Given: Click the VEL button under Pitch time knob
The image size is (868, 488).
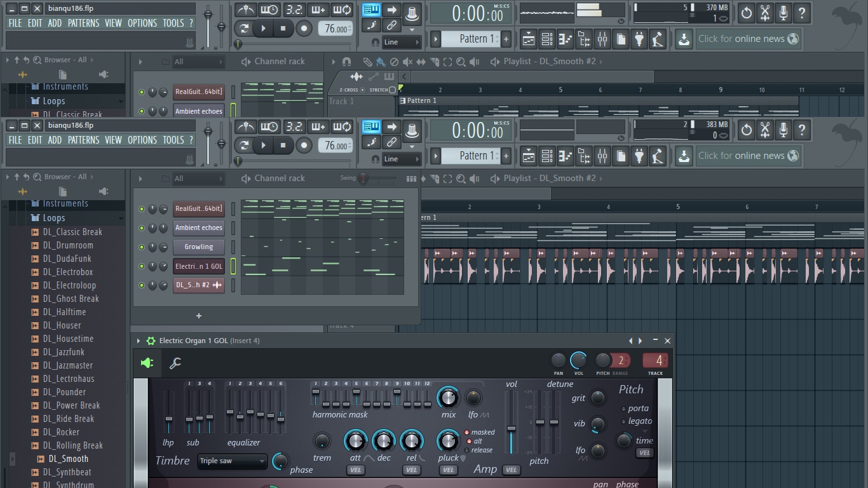Looking at the screenshot, I should [x=644, y=453].
